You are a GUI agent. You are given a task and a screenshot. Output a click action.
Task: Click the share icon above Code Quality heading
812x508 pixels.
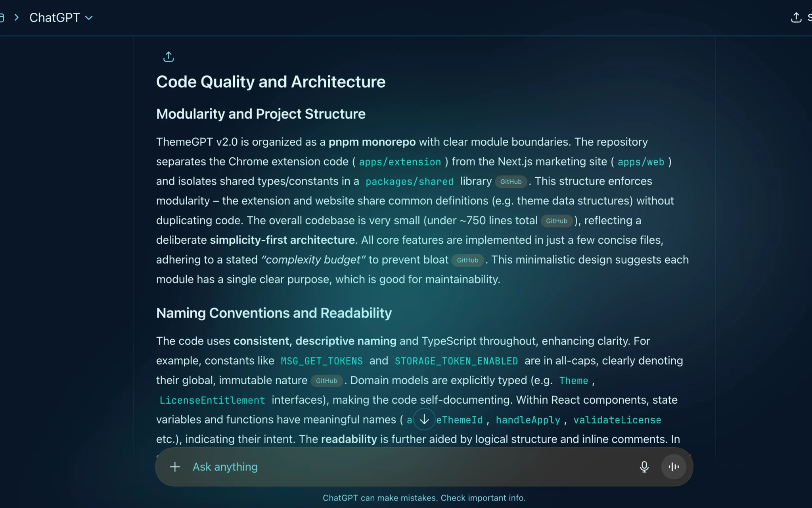click(169, 57)
